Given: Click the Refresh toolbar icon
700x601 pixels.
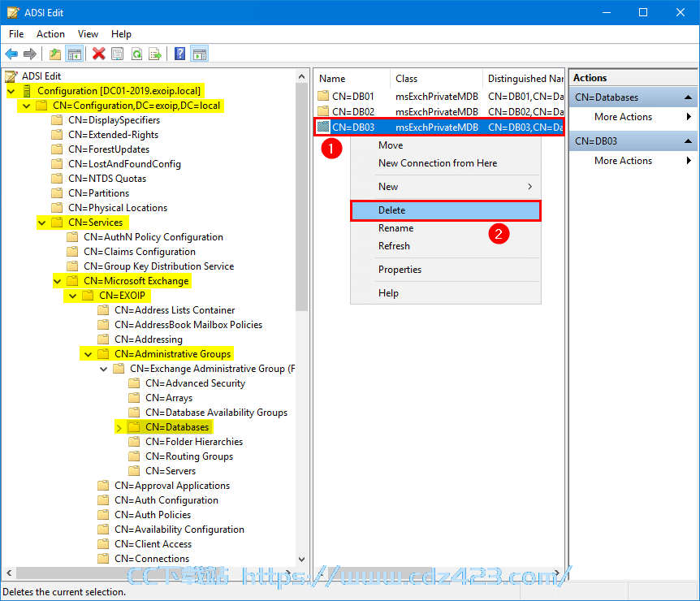Looking at the screenshot, I should tap(136, 54).
